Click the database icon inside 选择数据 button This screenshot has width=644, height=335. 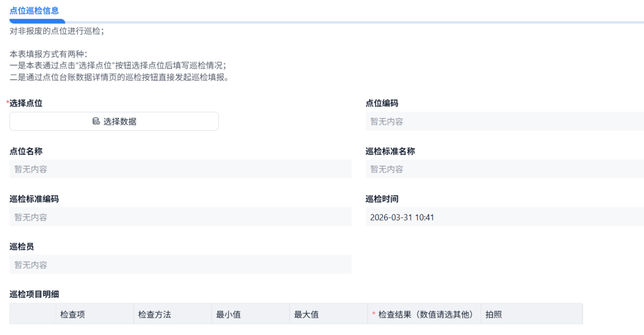click(94, 121)
